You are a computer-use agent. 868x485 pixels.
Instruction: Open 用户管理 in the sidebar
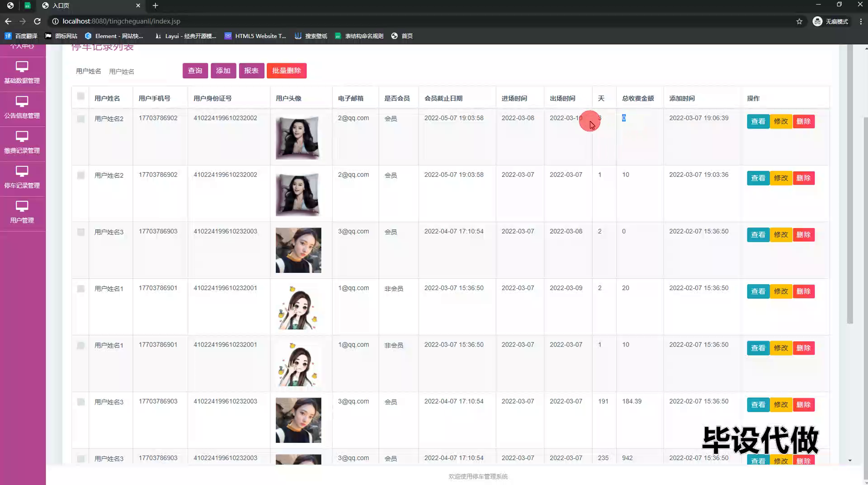pos(22,213)
